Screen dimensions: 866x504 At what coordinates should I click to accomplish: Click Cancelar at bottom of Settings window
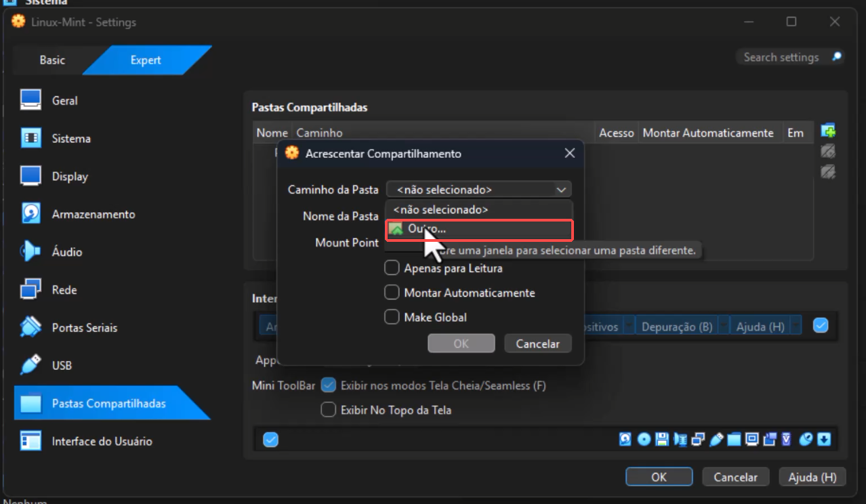735,477
